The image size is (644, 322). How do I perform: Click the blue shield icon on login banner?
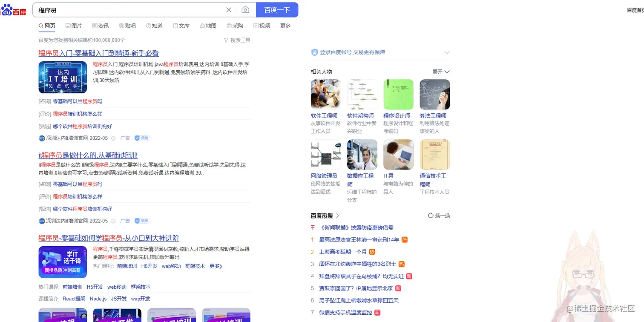point(314,52)
